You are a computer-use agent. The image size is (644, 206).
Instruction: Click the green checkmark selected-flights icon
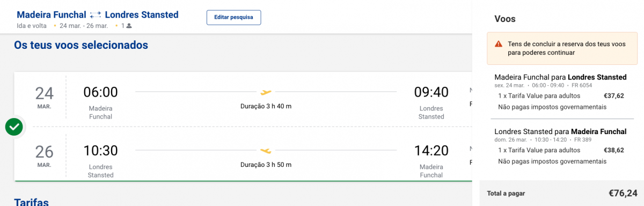point(14,127)
